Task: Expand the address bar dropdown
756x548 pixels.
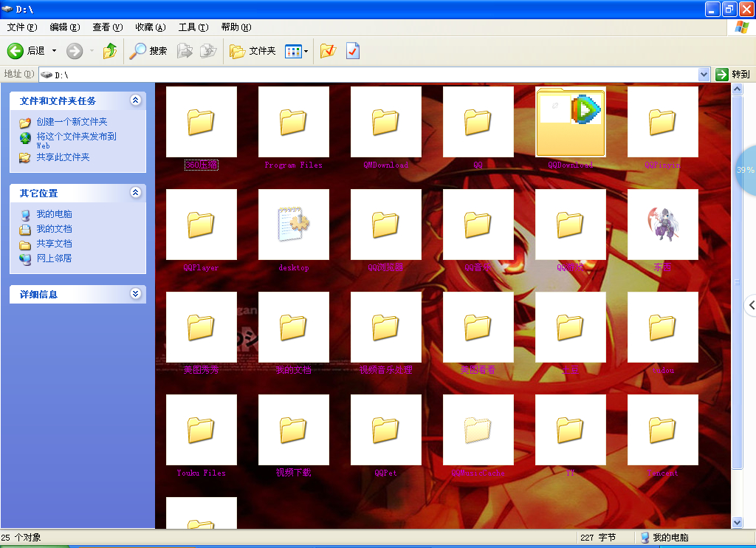Action: (704, 75)
